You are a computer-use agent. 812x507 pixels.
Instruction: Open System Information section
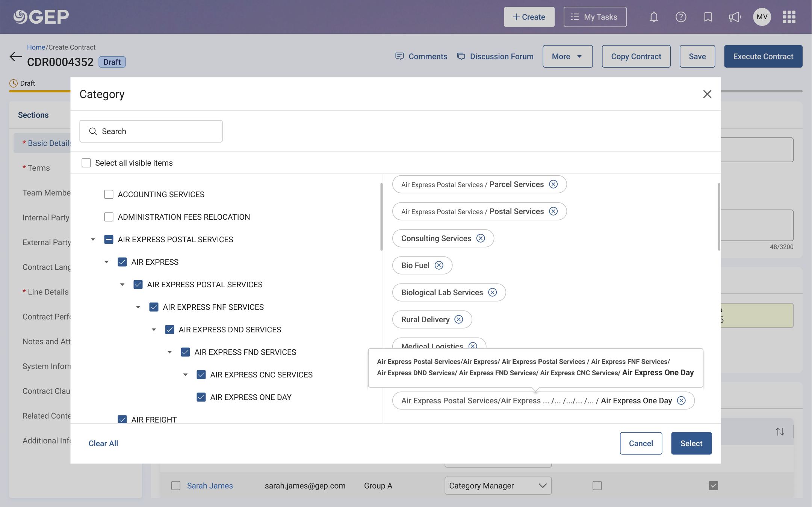point(46,366)
